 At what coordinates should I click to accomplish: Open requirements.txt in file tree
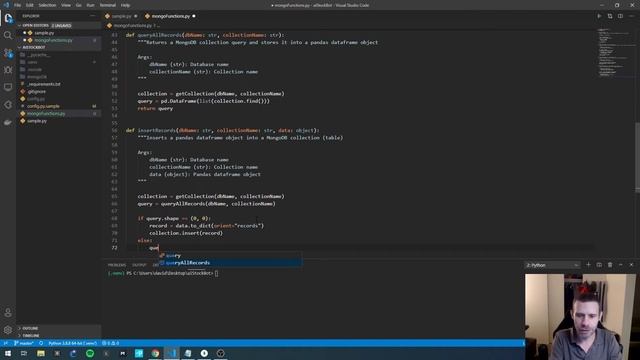click(44, 84)
